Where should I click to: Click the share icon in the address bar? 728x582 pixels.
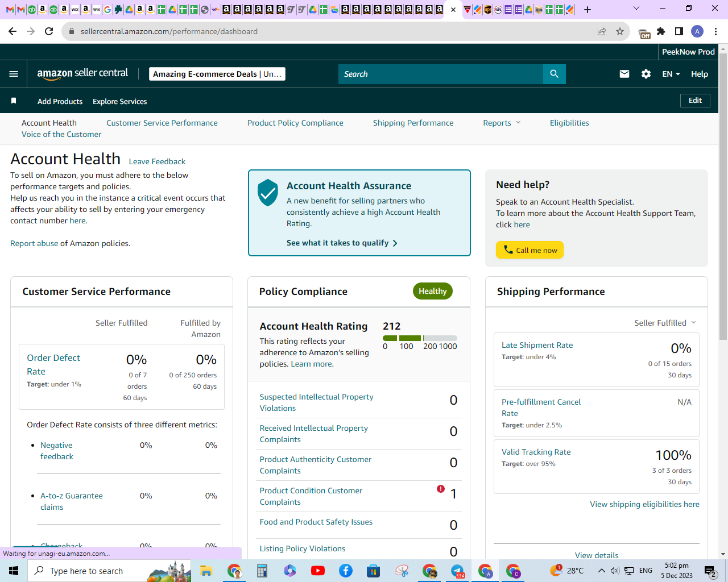pos(602,31)
